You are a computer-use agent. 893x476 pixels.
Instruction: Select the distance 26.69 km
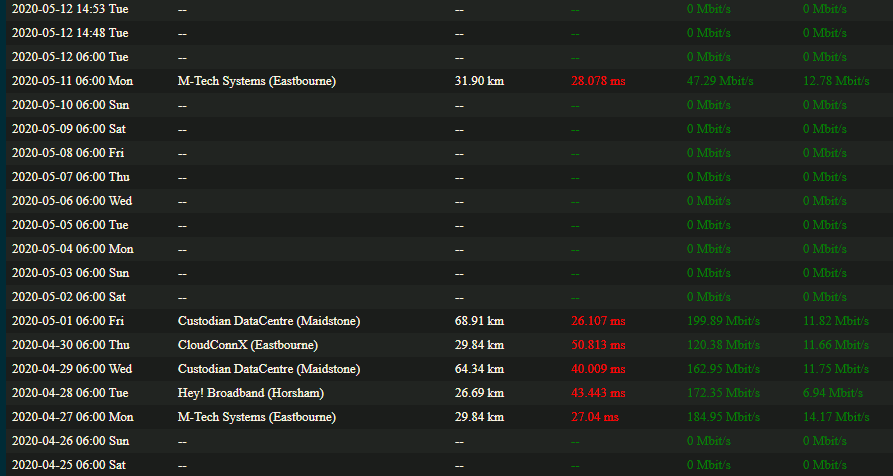point(480,393)
